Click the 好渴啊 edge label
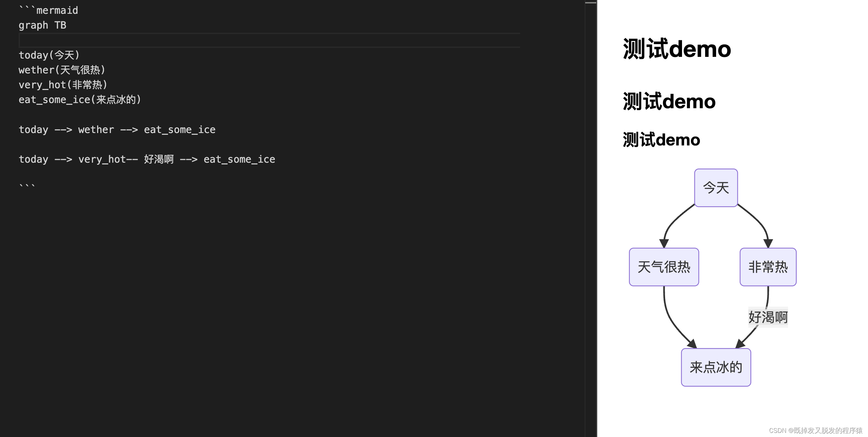This screenshot has height=437, width=868. pos(768,317)
